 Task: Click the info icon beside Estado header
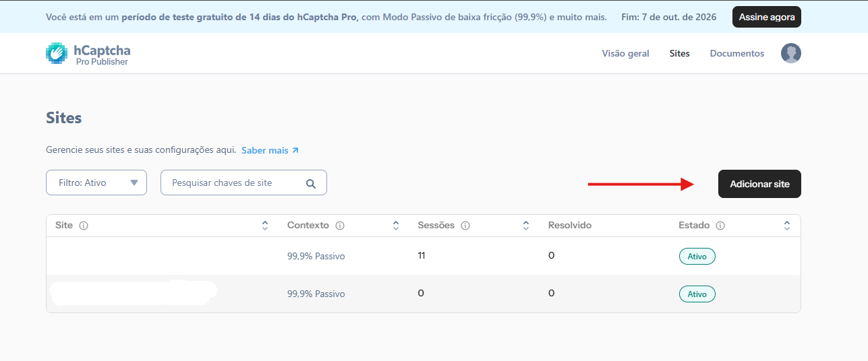(x=720, y=226)
